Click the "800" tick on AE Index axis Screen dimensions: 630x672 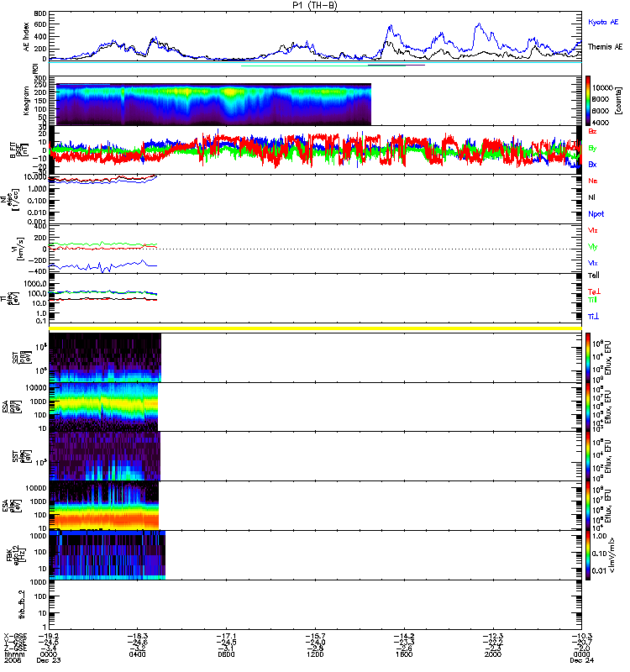click(x=40, y=13)
